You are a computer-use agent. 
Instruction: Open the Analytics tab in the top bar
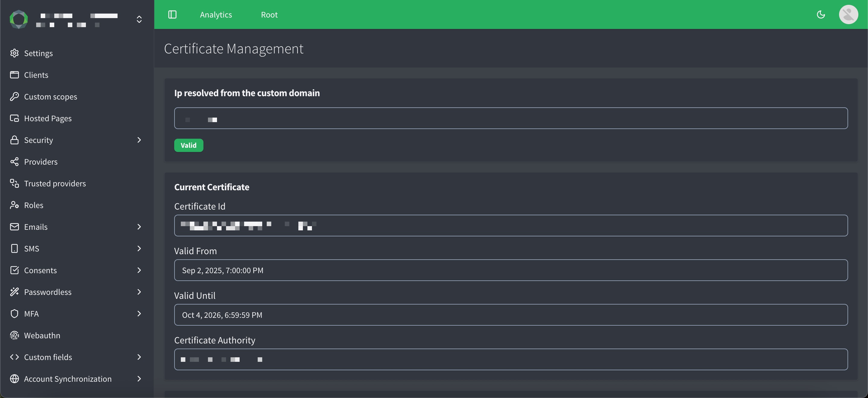tap(216, 14)
